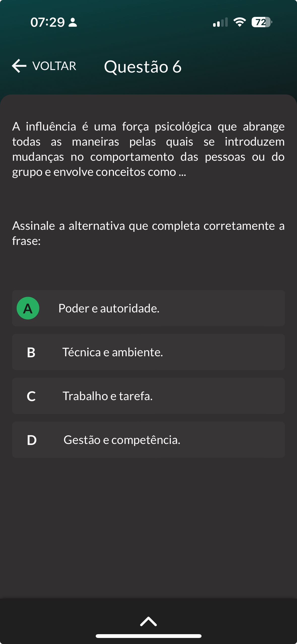The image size is (297, 644).
Task: Tap the battery level icon
Action: pyautogui.click(x=261, y=22)
